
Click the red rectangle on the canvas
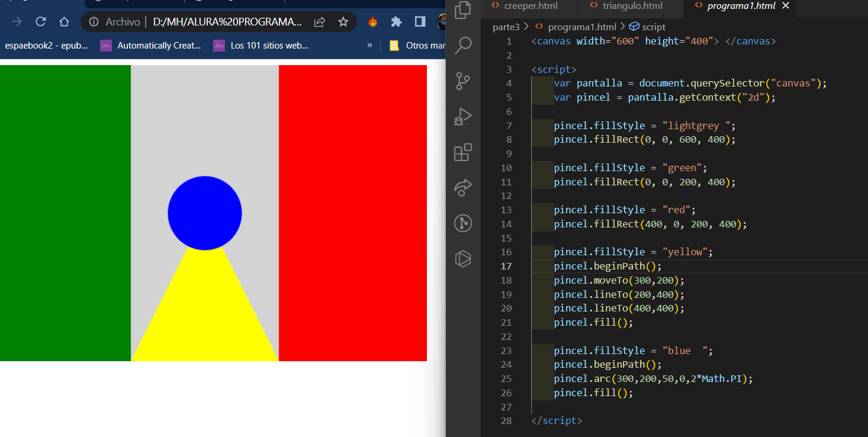353,213
